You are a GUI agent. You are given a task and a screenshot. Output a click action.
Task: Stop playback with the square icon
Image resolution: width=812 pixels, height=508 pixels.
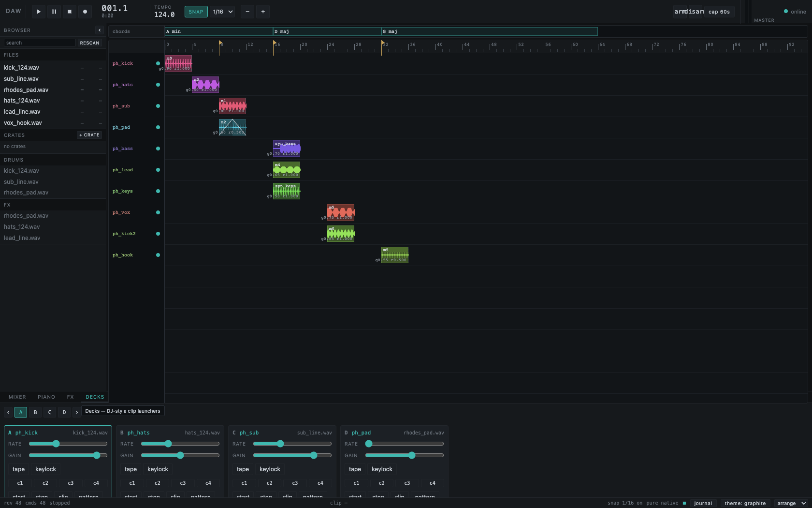pos(70,12)
